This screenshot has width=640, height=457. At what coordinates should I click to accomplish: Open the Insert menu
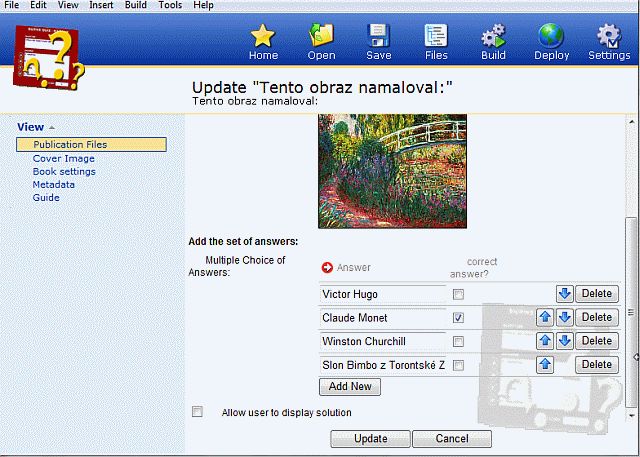tap(101, 5)
